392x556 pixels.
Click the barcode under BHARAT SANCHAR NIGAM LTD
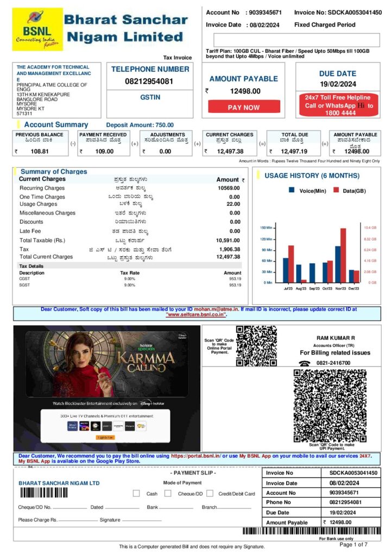(44, 492)
